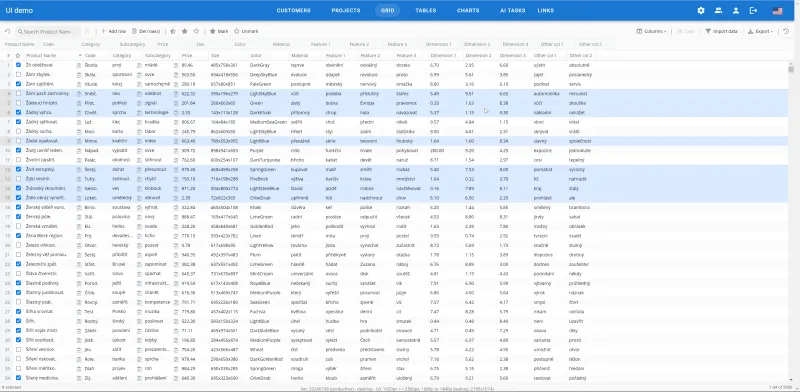Screen dimensions: 800x392
Task: Open the single user profile icon
Action: coord(736,10)
